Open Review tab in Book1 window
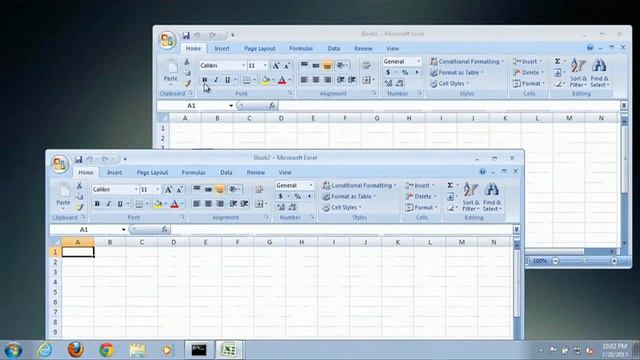 [363, 48]
